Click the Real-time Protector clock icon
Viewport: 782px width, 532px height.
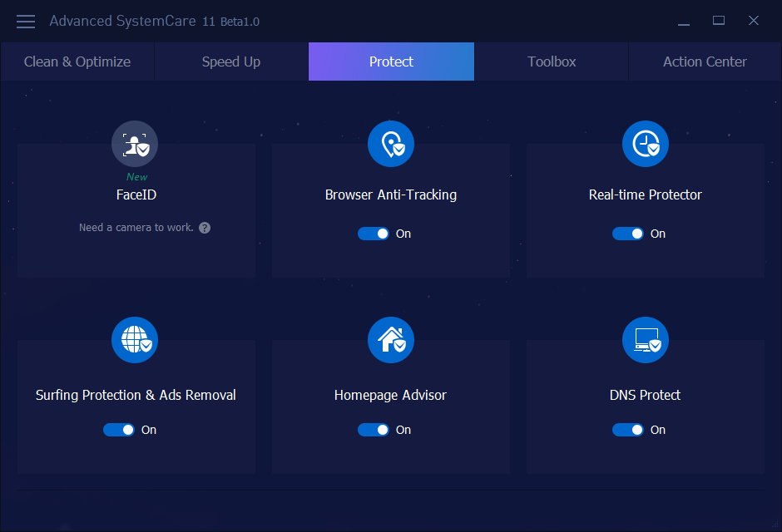[646, 144]
